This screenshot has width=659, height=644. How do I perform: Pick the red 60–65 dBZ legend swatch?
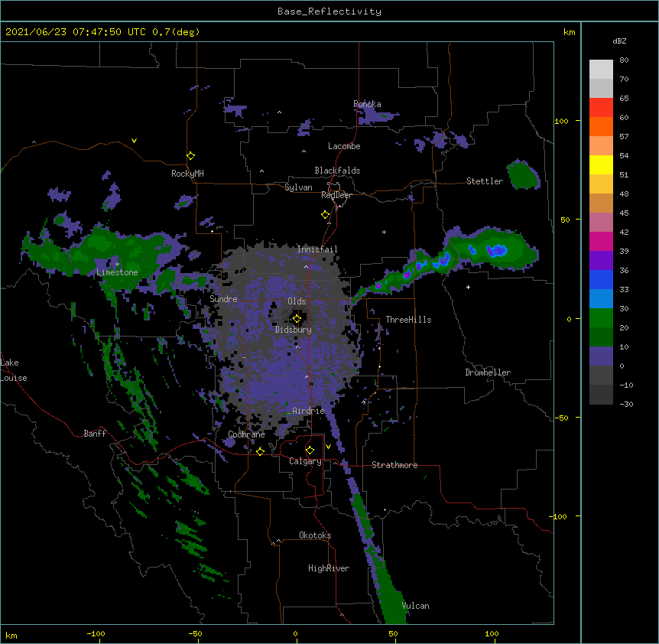click(x=601, y=108)
